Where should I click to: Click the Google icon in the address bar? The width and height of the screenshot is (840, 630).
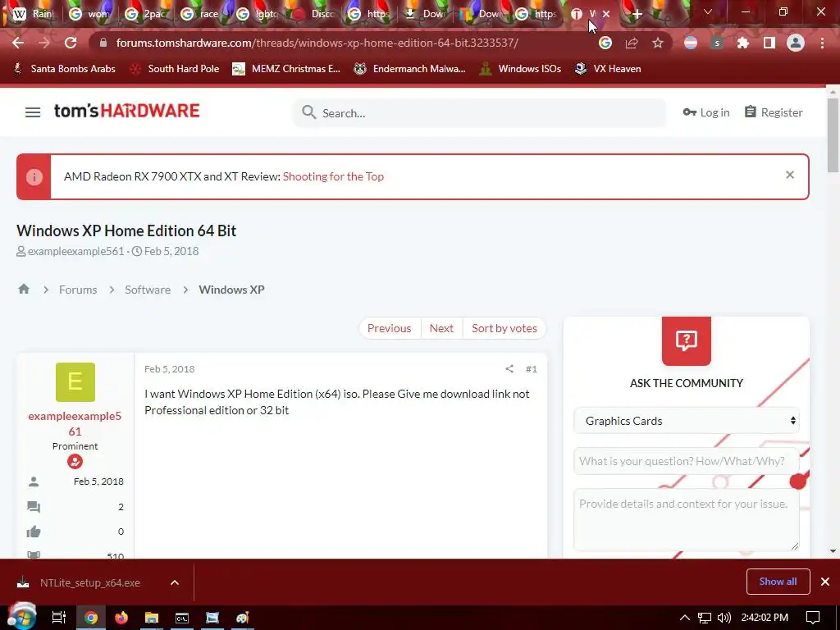click(x=605, y=43)
